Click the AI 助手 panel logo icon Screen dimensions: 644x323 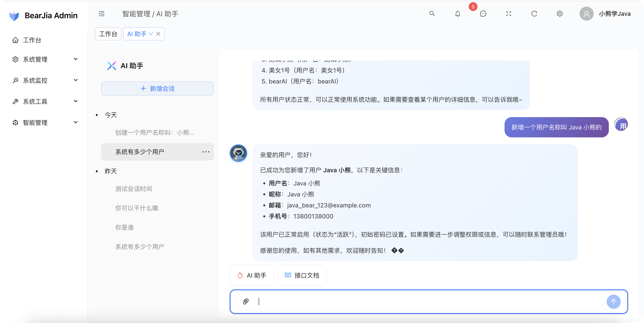112,66
